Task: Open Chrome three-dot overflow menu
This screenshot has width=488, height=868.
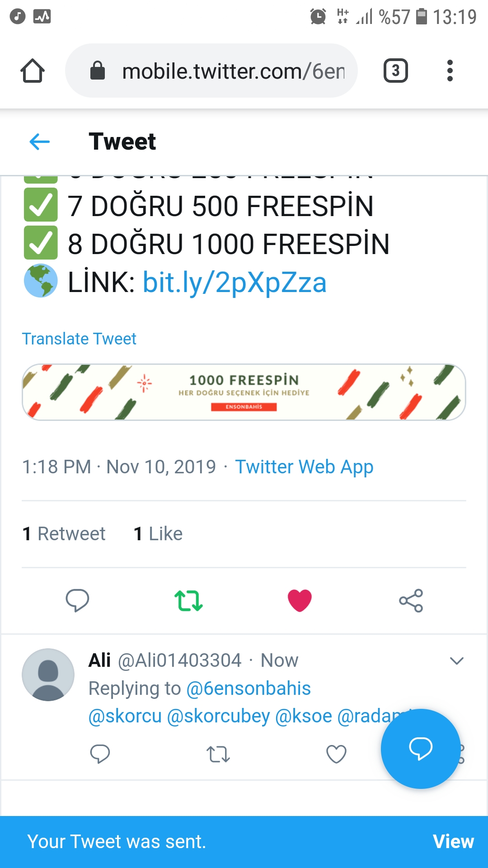Action: click(x=450, y=71)
